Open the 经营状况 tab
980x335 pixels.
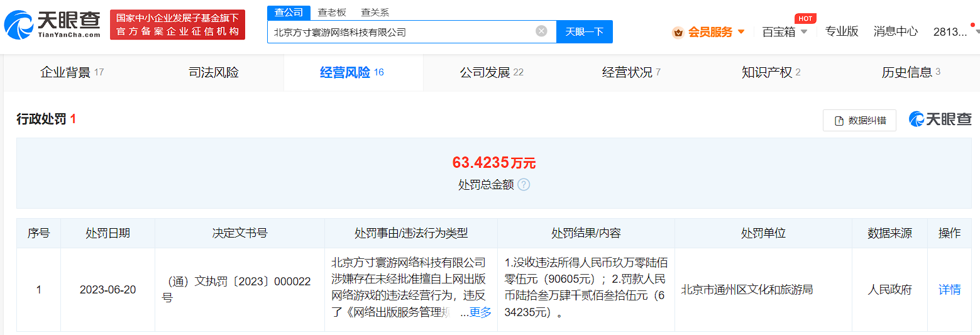[x=631, y=72]
